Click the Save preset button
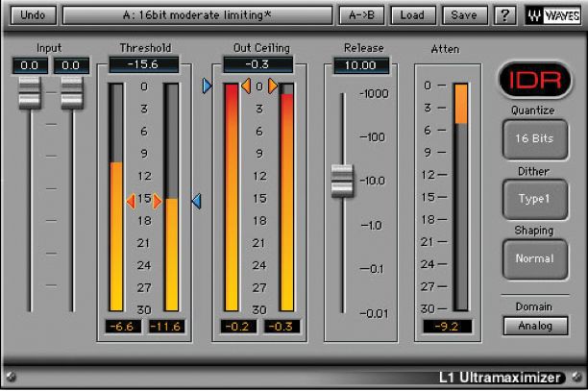The width and height of the screenshot is (588, 391). click(464, 15)
